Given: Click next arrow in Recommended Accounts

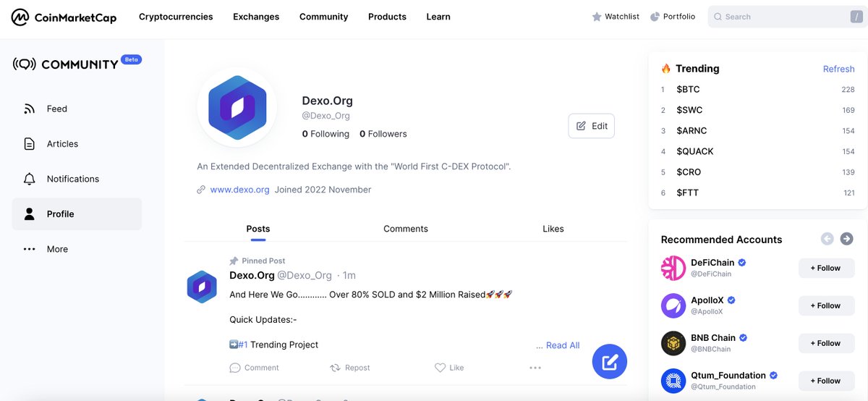Looking at the screenshot, I should coord(847,239).
